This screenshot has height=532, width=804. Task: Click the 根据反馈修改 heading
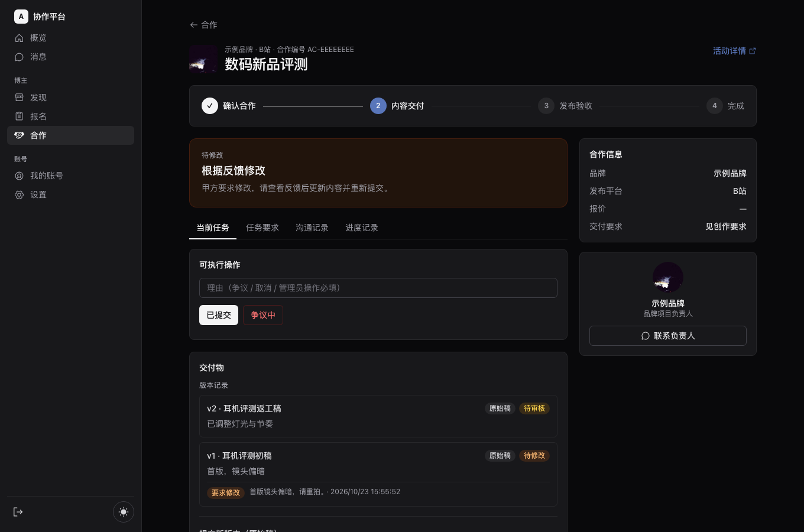tap(234, 170)
